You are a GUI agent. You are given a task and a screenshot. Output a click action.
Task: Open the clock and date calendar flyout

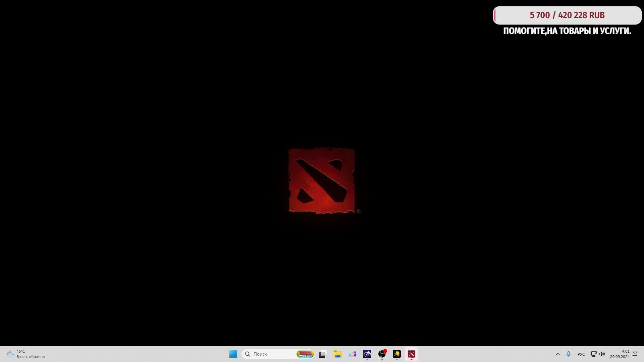[620, 354]
